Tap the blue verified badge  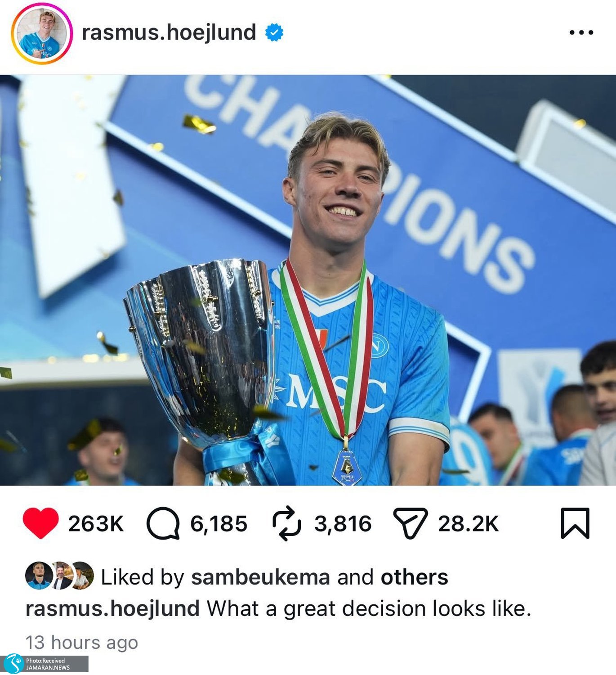[x=274, y=32]
